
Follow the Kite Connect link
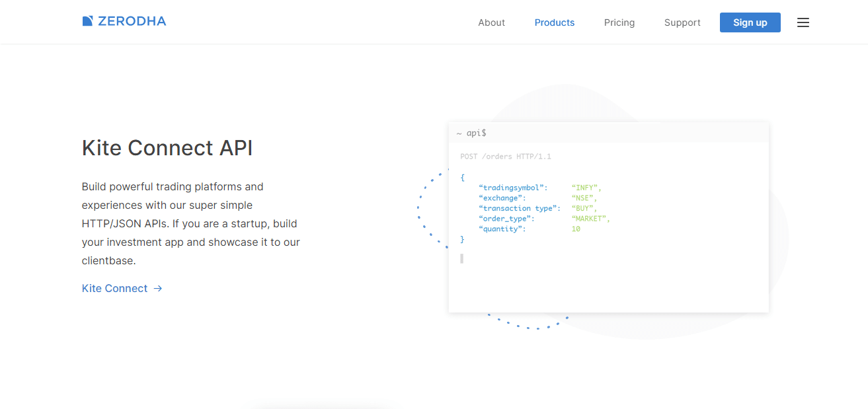[122, 288]
